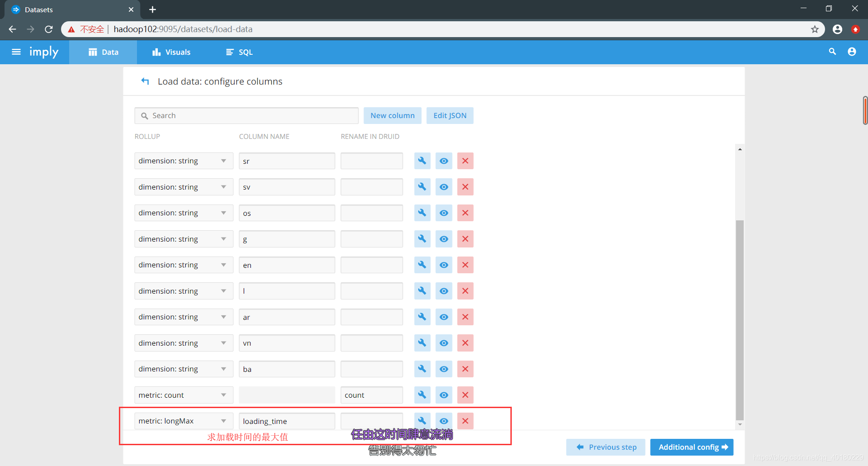Open the wrench settings for sr column
The height and width of the screenshot is (466, 868).
point(422,161)
